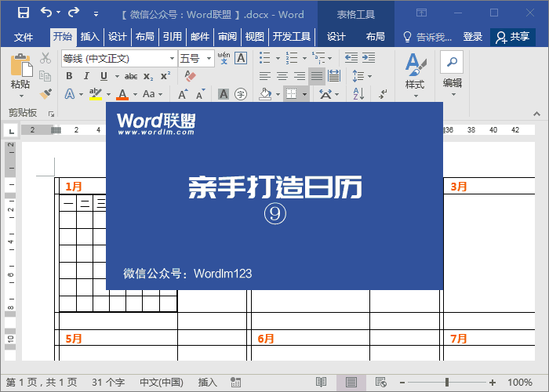
Task: Decrease font size with A down icon
Action: (x=200, y=94)
